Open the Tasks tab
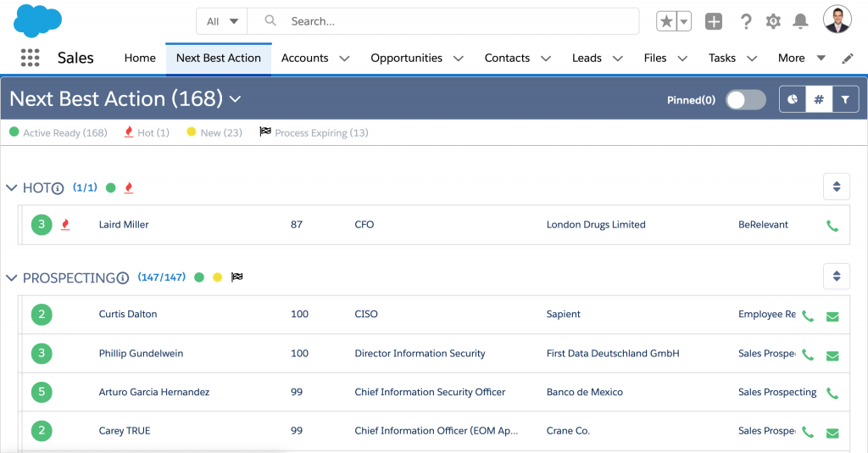 722,59
